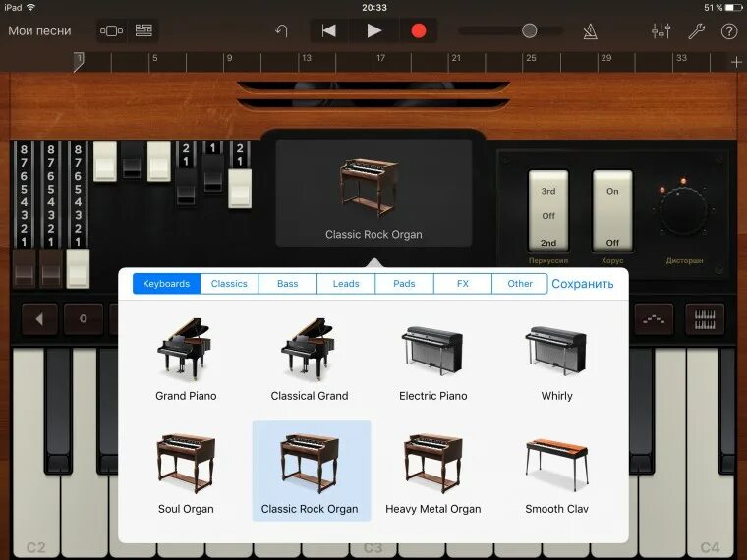Select the FX tab
The height and width of the screenshot is (560, 747).
click(x=463, y=284)
